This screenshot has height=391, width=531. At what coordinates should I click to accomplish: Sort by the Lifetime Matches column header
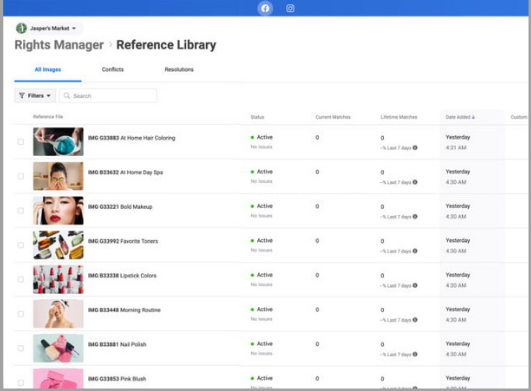pos(399,117)
